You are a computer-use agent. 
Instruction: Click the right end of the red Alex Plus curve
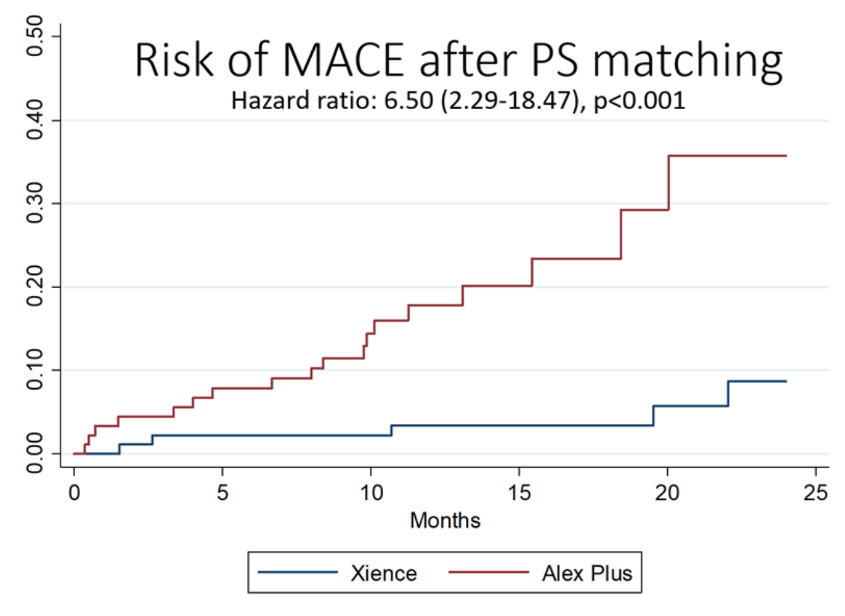(x=785, y=155)
